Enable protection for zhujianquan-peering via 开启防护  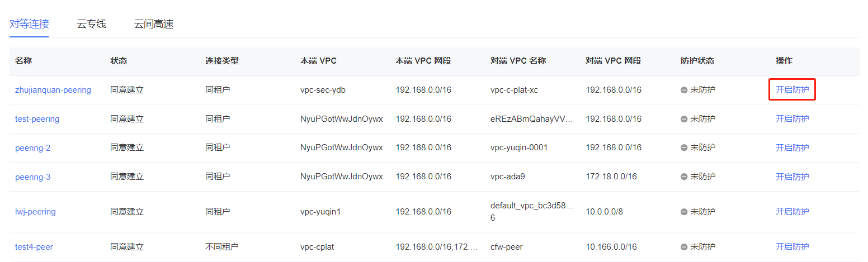point(792,90)
